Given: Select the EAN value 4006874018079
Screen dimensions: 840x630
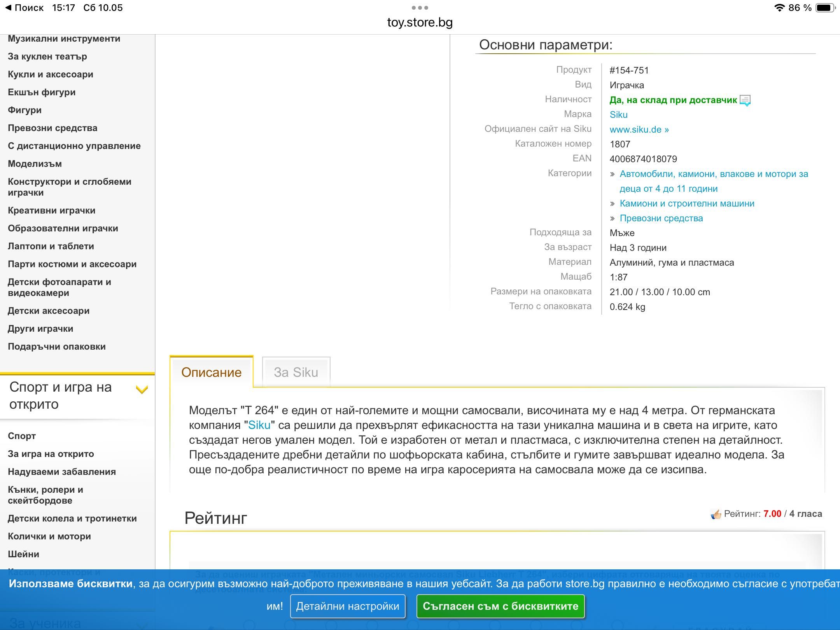Looking at the screenshot, I should coord(643,159).
